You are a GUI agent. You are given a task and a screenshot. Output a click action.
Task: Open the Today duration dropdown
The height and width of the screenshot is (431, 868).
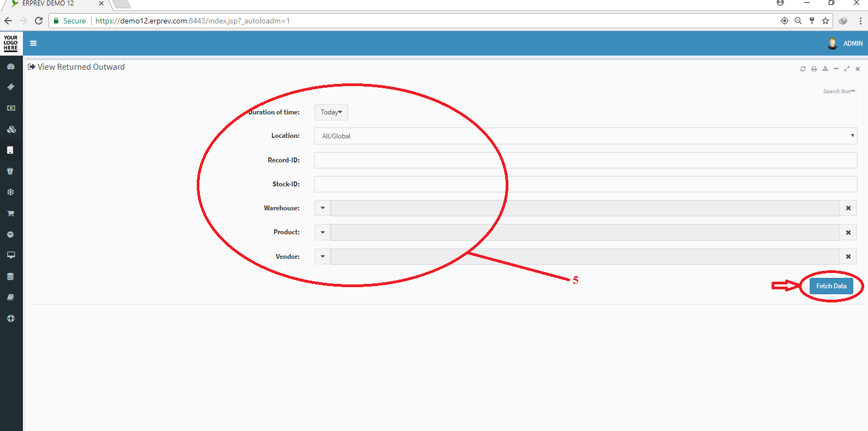pos(331,112)
